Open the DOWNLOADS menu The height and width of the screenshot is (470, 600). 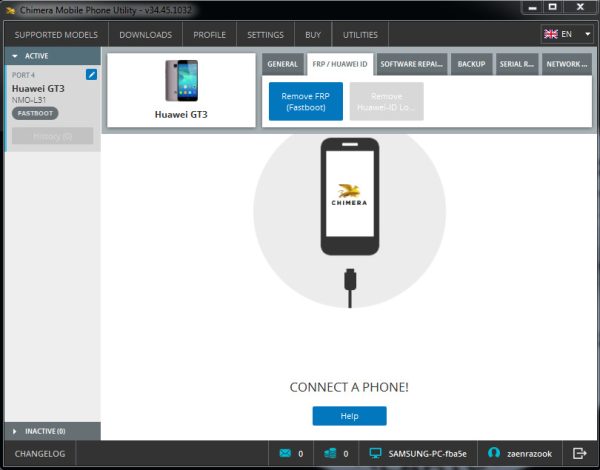point(145,35)
